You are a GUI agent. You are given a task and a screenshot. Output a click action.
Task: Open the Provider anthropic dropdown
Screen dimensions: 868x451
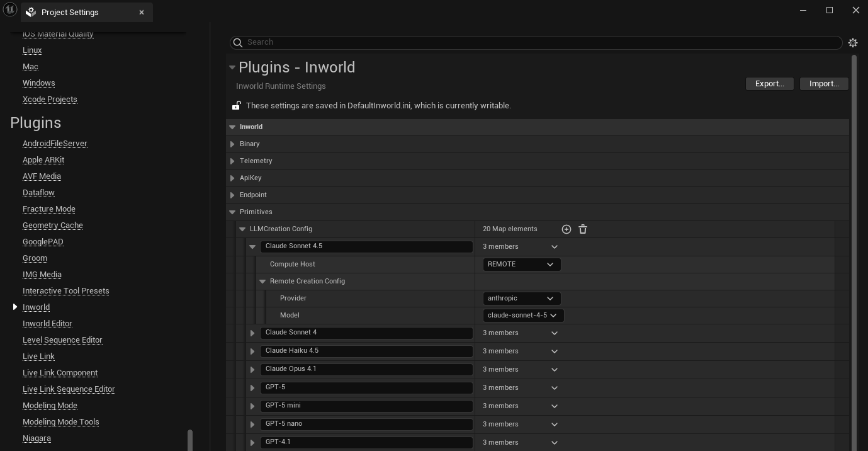tap(521, 298)
